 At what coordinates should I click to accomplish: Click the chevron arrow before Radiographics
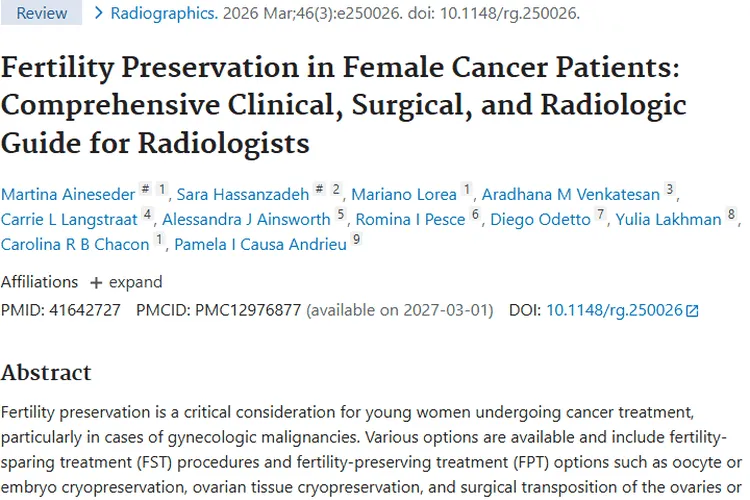point(98,14)
